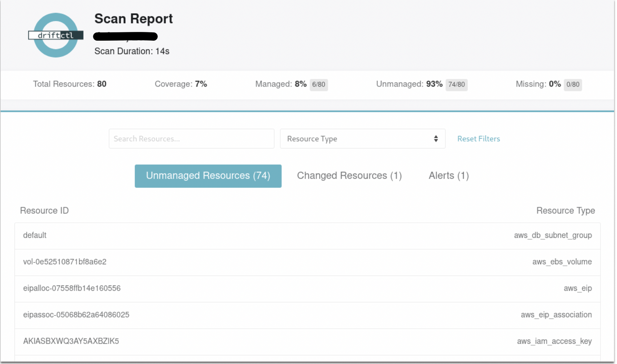
Task: Click the Missing 0/80 badge
Action: click(x=573, y=84)
